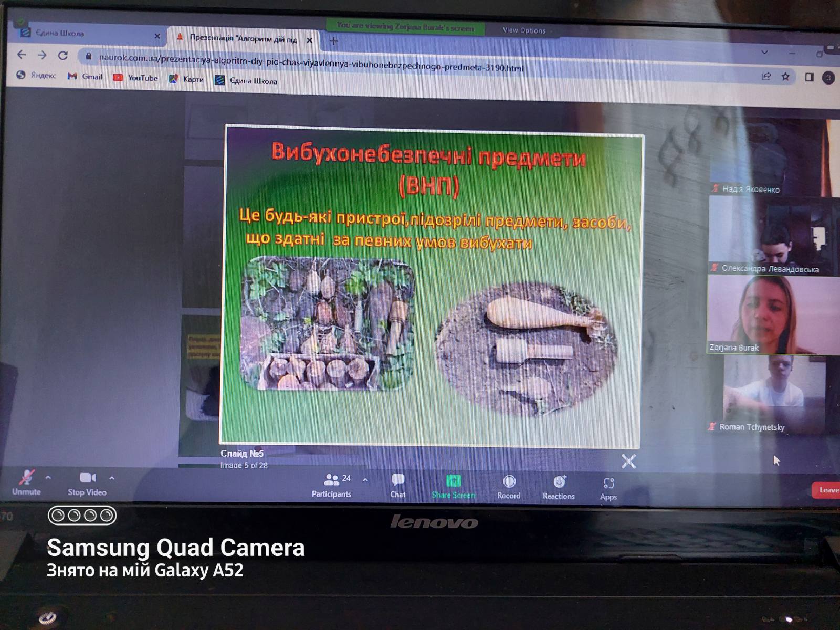Screen dimensions: 840x630
Task: Stop Video camera toggle
Action: pyautogui.click(x=87, y=484)
